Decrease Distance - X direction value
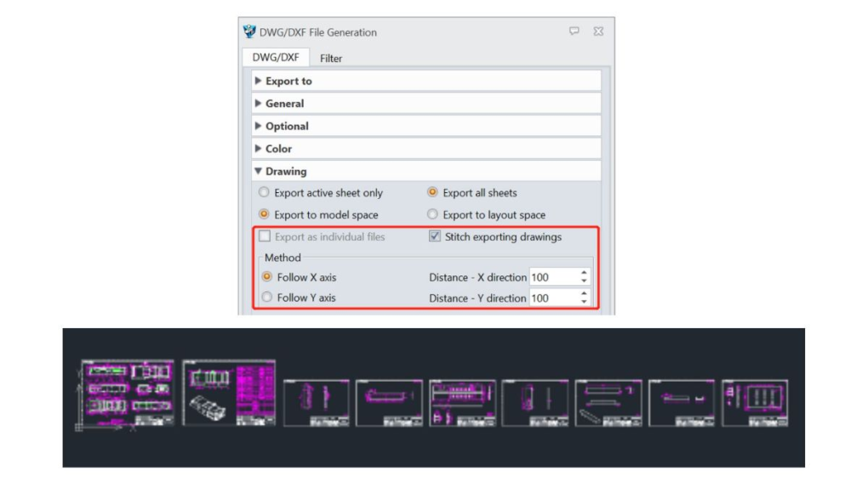868x488 pixels. click(x=584, y=281)
